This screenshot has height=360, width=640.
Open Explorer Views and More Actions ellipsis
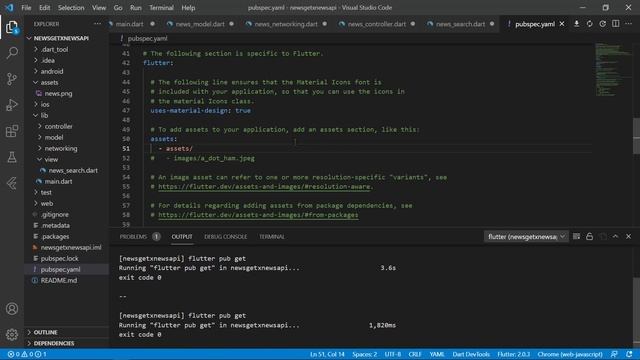[97, 24]
